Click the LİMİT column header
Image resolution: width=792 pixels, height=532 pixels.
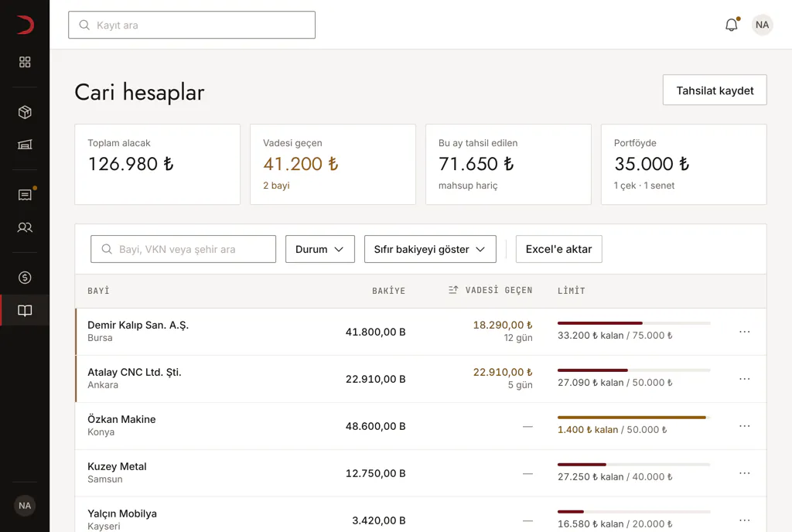[x=572, y=291]
